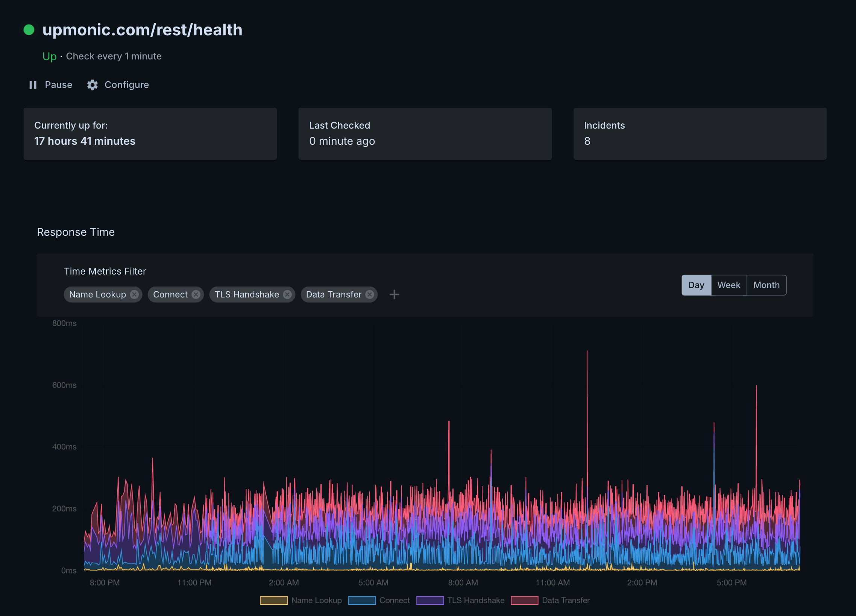The width and height of the screenshot is (856, 616).
Task: Click the green status indicator dot
Action: (29, 30)
